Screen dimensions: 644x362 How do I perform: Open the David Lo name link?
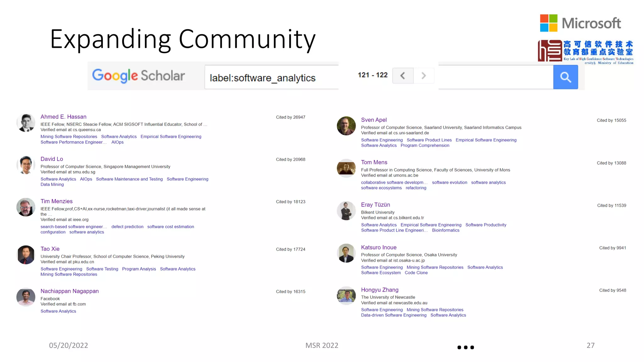point(52,159)
